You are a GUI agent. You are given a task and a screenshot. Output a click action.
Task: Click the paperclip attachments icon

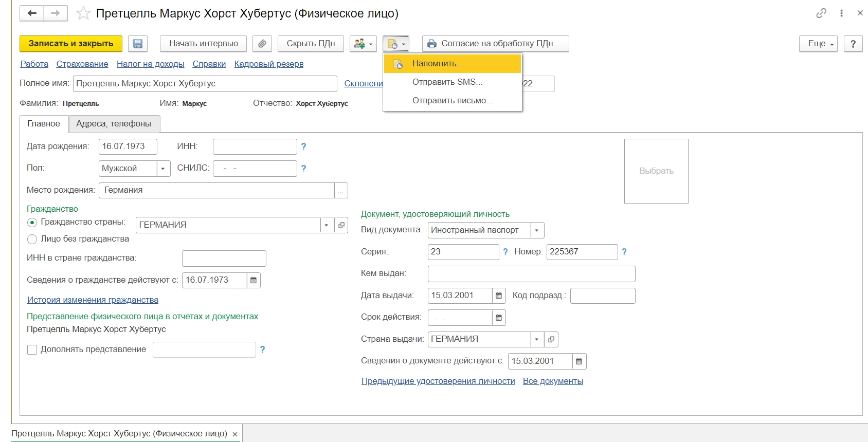click(262, 44)
